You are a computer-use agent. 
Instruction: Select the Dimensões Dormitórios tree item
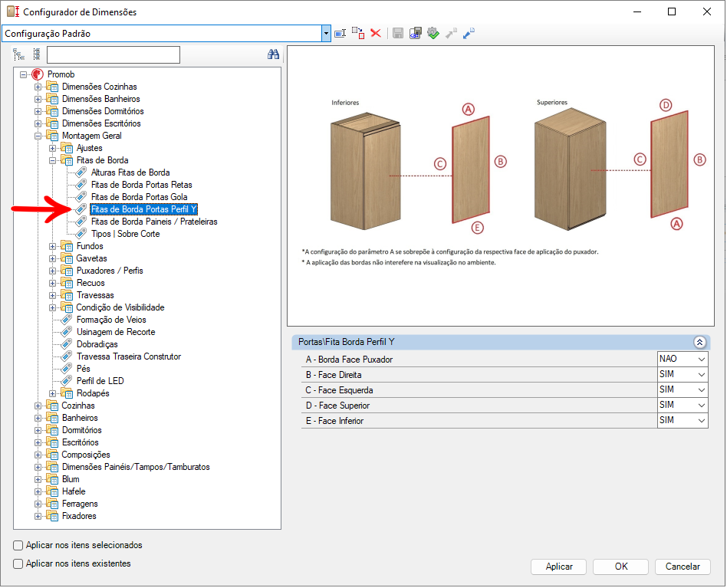[103, 111]
